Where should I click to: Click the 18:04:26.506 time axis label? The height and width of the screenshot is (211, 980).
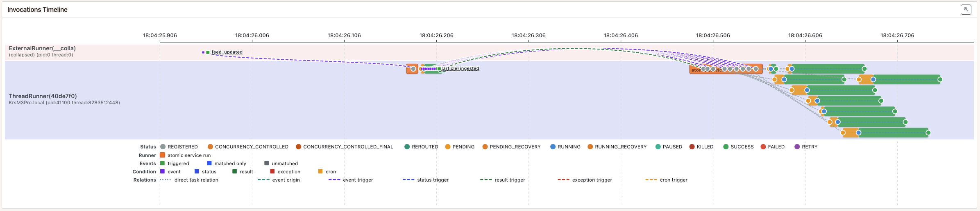pyautogui.click(x=713, y=35)
